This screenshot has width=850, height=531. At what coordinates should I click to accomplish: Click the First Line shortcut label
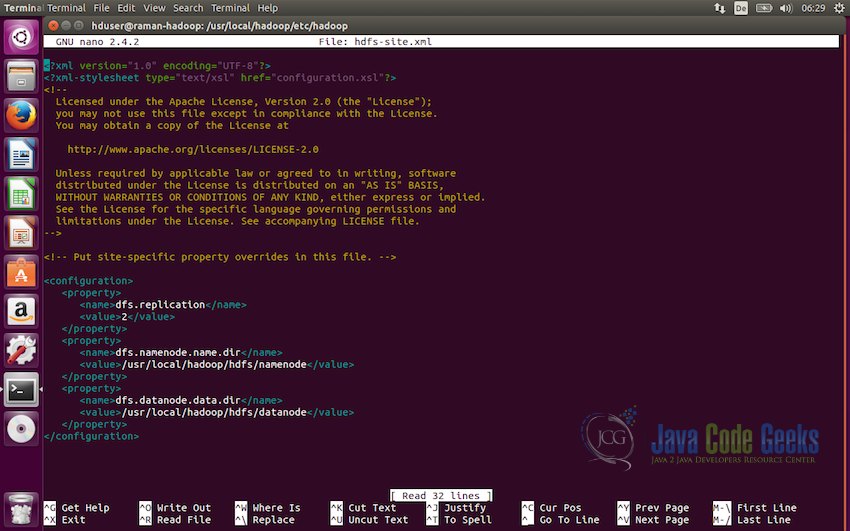coord(767,508)
